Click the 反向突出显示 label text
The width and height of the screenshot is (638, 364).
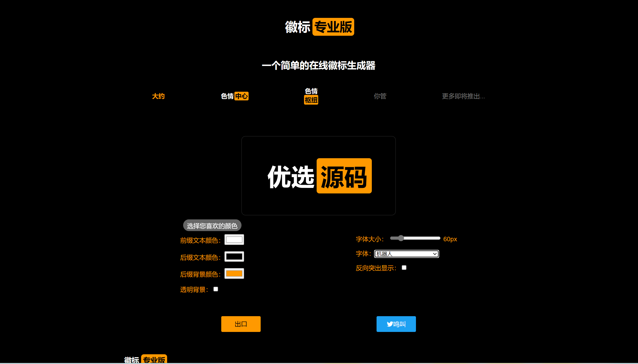click(x=376, y=268)
